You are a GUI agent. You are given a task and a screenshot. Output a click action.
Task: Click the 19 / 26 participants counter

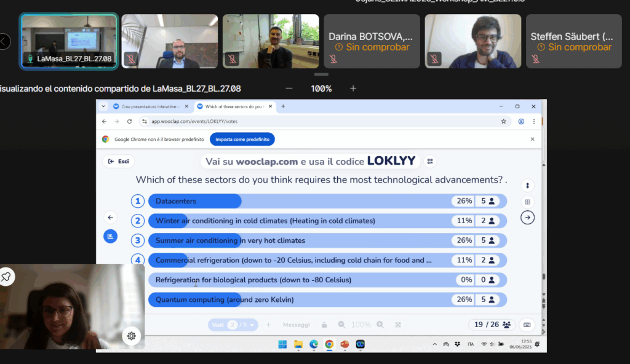pos(492,325)
